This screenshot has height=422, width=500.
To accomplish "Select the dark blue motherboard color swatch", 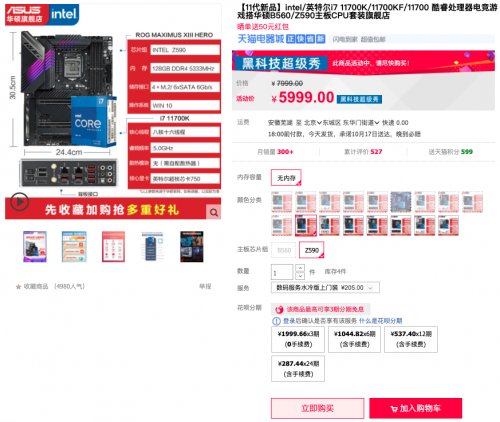I will [x=401, y=202].
